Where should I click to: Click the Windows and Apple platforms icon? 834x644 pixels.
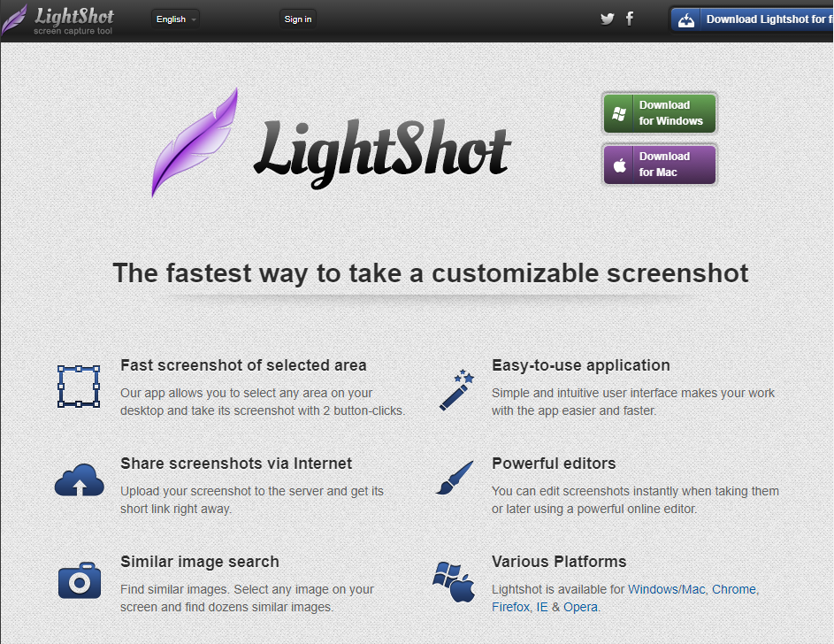tap(455, 581)
